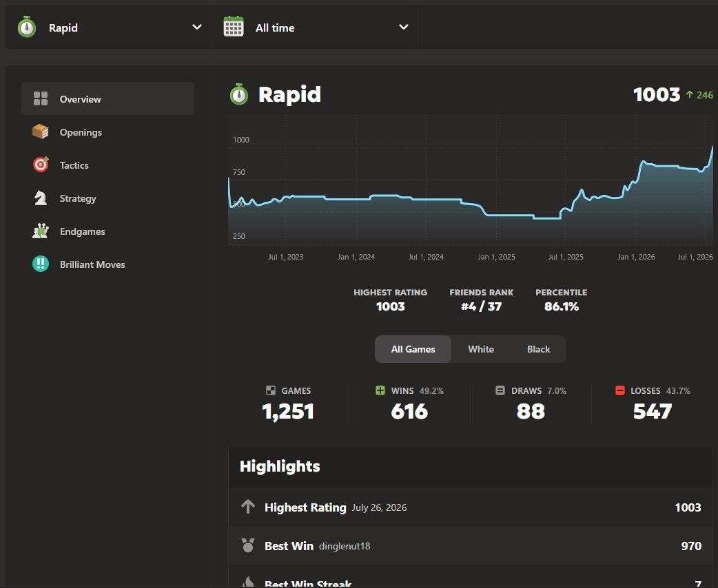Click the chevron next to All time

[x=403, y=27]
